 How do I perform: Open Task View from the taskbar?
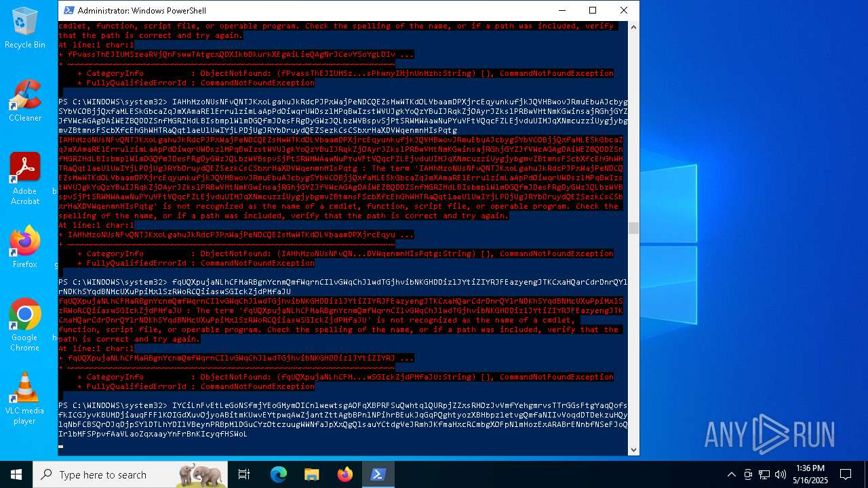tap(244, 474)
